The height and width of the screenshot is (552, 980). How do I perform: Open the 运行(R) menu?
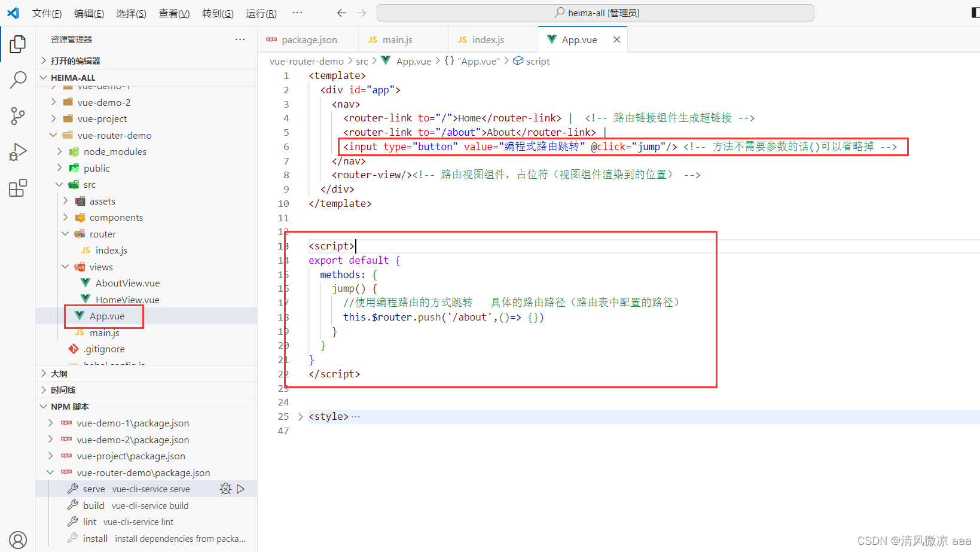[261, 13]
